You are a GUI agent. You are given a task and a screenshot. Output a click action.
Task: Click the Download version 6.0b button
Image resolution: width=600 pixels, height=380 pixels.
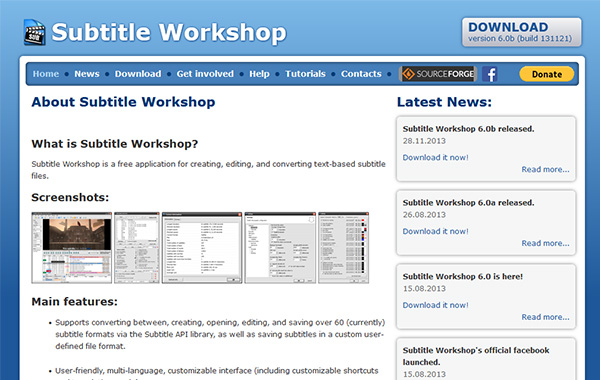coord(522,32)
